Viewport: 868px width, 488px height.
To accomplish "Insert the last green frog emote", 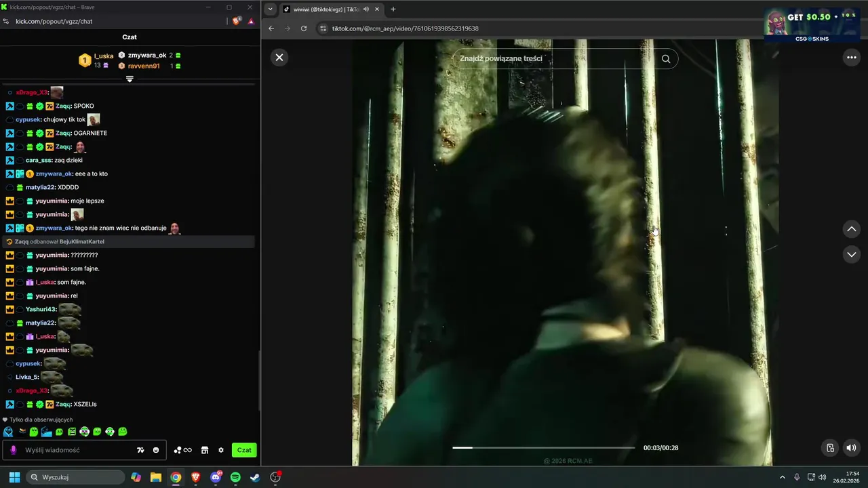I will 123,432.
